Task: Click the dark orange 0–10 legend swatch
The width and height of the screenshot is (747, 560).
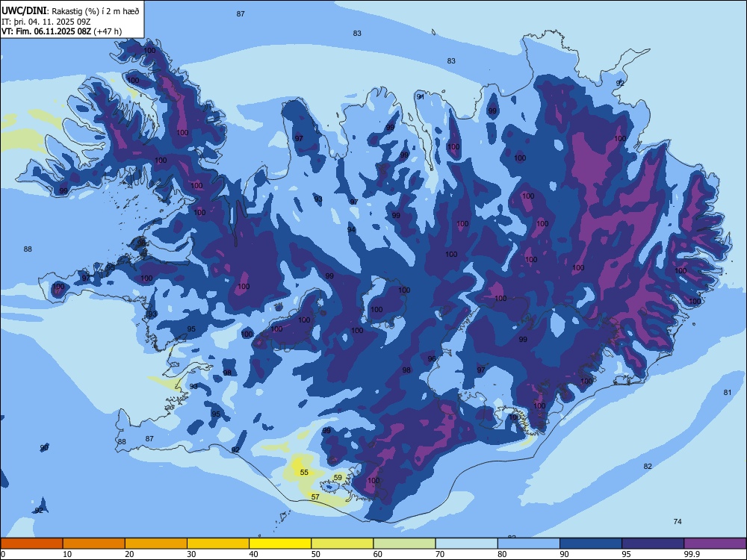Action: coord(31,544)
